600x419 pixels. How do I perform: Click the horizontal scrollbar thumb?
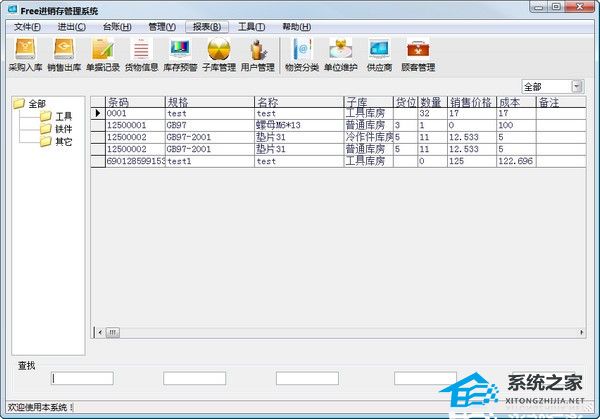click(x=112, y=332)
